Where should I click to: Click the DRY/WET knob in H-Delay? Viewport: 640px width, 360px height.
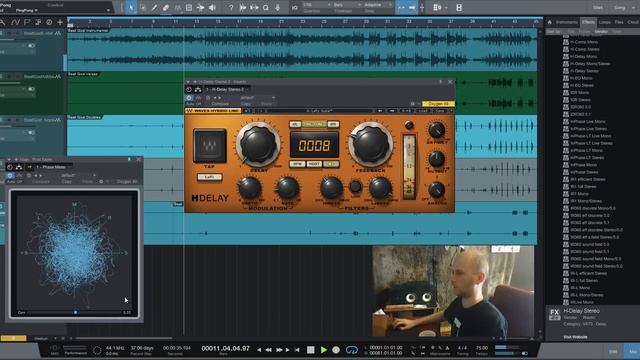coord(436,130)
